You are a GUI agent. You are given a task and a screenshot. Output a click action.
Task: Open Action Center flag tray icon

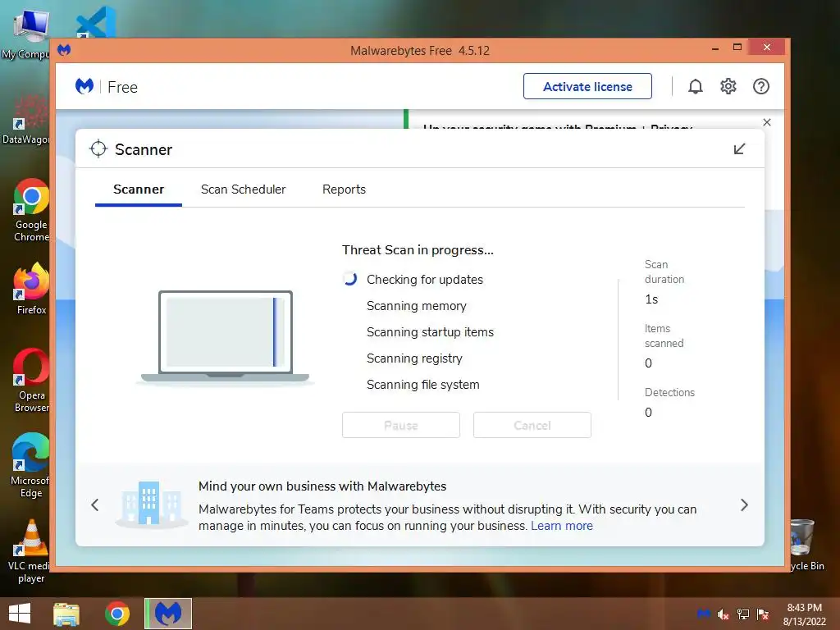(x=763, y=614)
